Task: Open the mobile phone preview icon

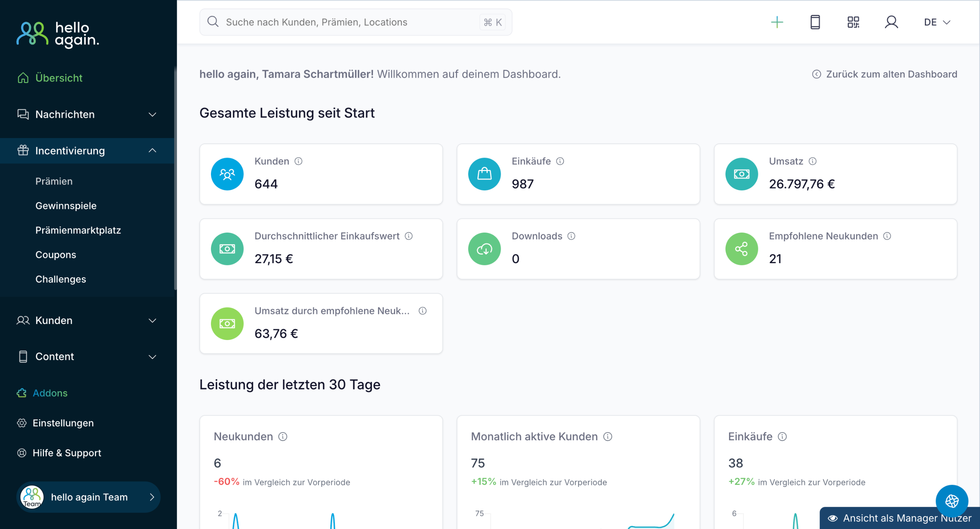Action: click(815, 22)
